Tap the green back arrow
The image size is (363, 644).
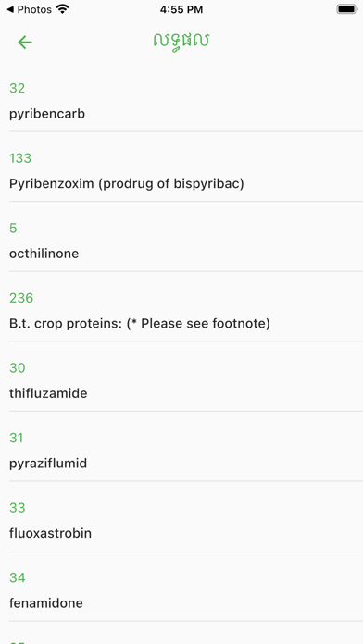(25, 43)
